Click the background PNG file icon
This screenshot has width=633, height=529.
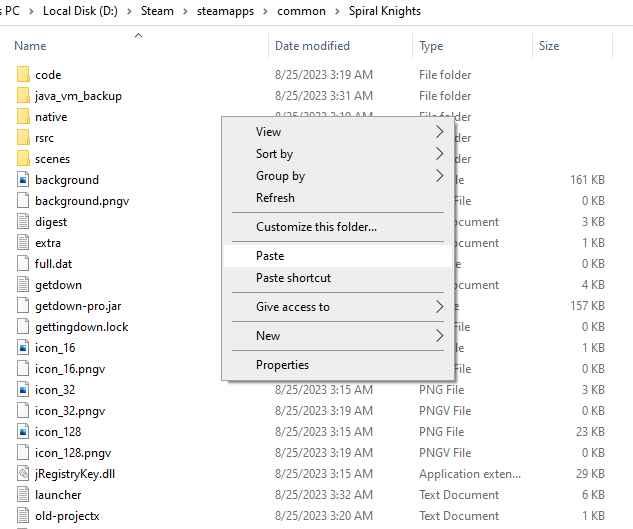24,180
